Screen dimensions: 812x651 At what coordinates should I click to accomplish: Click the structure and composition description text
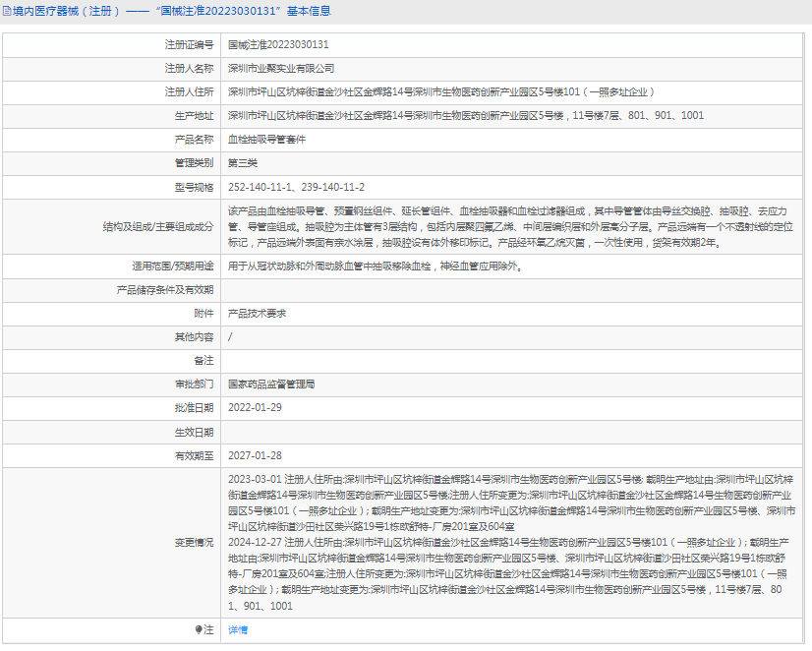(510, 227)
